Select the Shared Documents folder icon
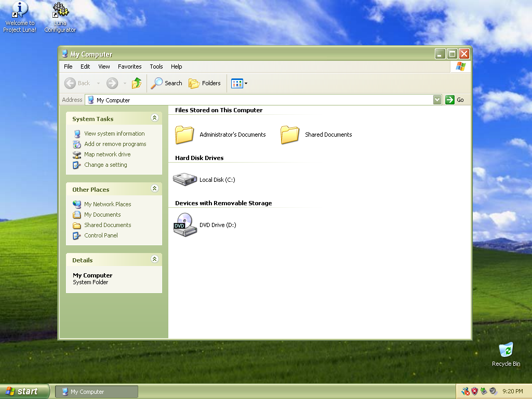This screenshot has height=399, width=532. [290, 135]
